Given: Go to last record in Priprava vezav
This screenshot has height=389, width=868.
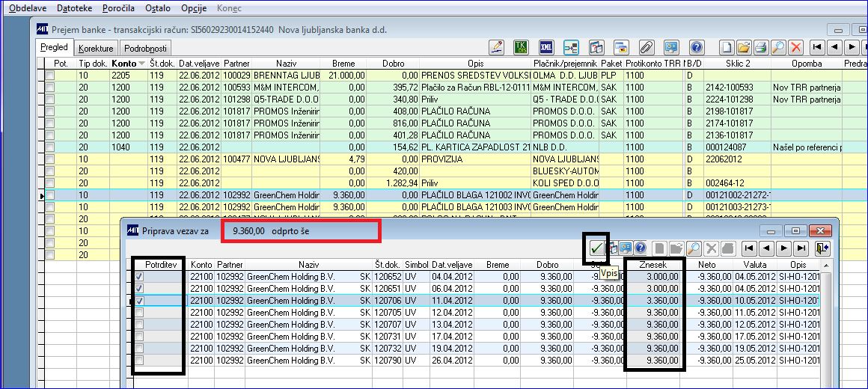Looking at the screenshot, I should pyautogui.click(x=801, y=248).
